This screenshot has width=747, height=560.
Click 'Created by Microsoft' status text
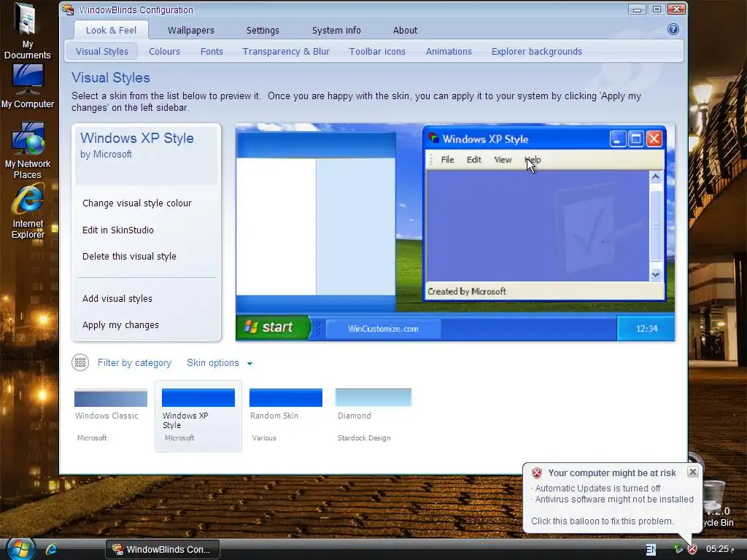pyautogui.click(x=467, y=292)
